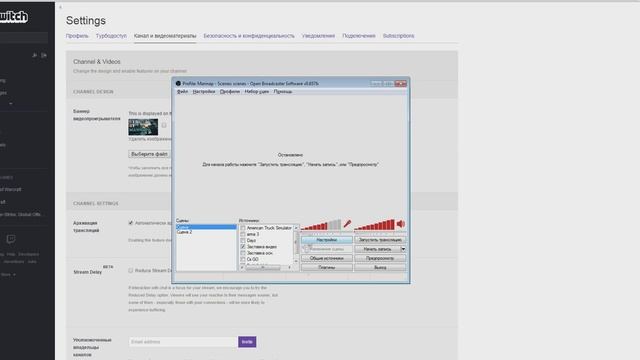This screenshot has width=640, height=360.
Task: Enable the Reduce Stream Delay checkbox
Action: [x=131, y=270]
